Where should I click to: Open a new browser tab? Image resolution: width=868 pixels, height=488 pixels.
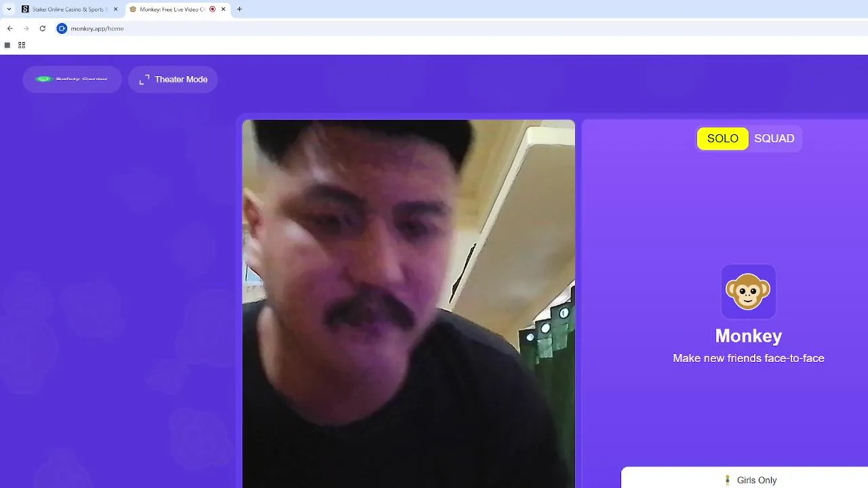coord(239,9)
